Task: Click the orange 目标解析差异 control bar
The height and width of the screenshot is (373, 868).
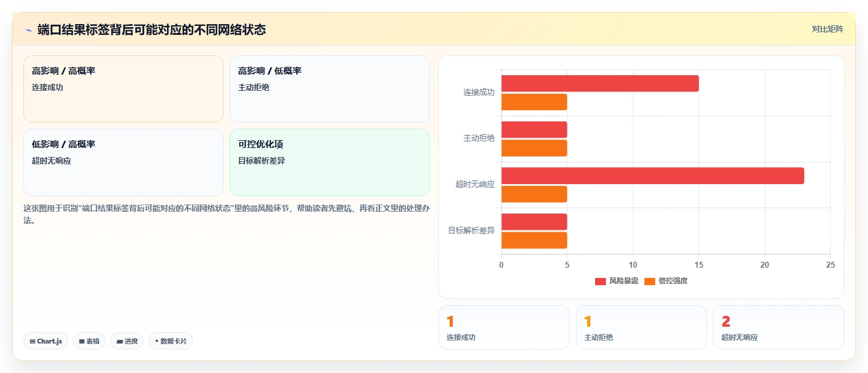Action: pos(534,241)
